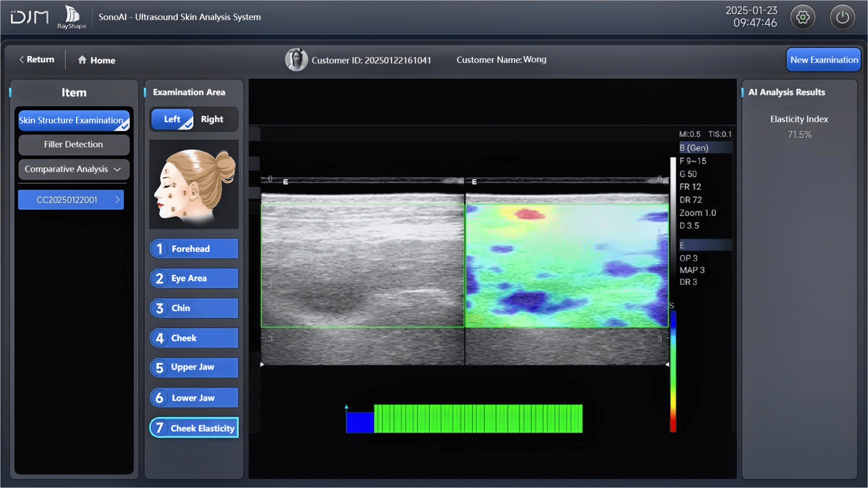
Task: Select the Left side toggle
Action: [172, 119]
